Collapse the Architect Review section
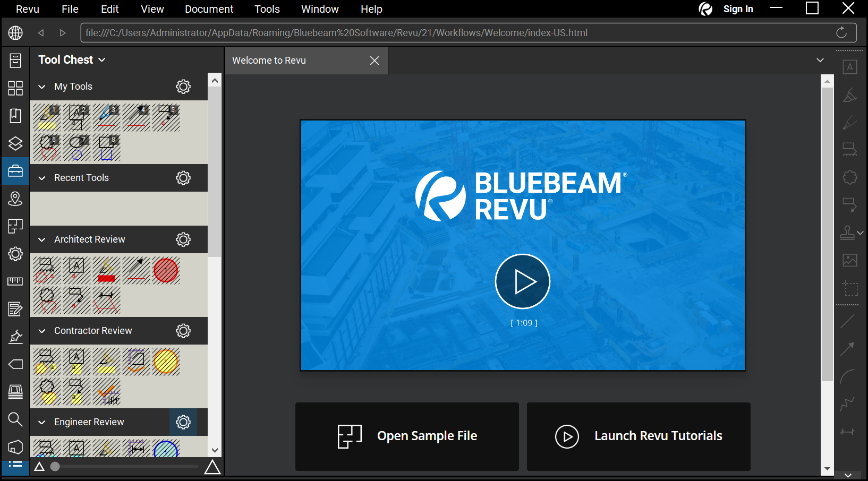This screenshot has height=481, width=868. click(x=42, y=239)
